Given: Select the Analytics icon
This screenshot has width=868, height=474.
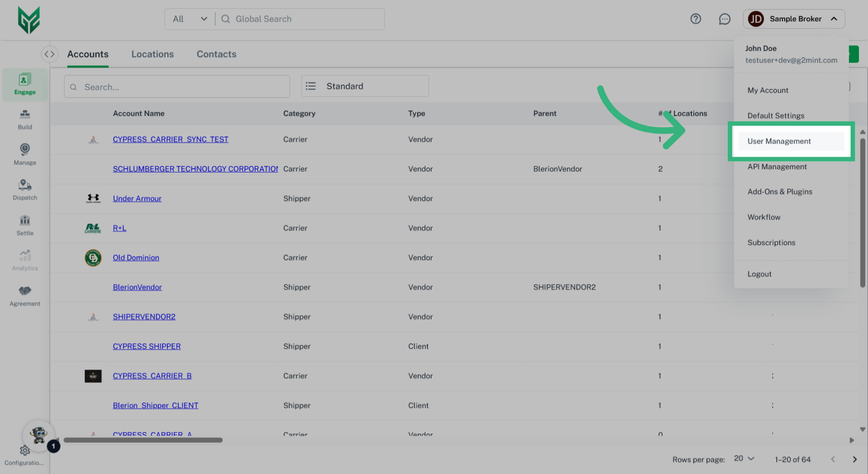Looking at the screenshot, I should [x=24, y=260].
